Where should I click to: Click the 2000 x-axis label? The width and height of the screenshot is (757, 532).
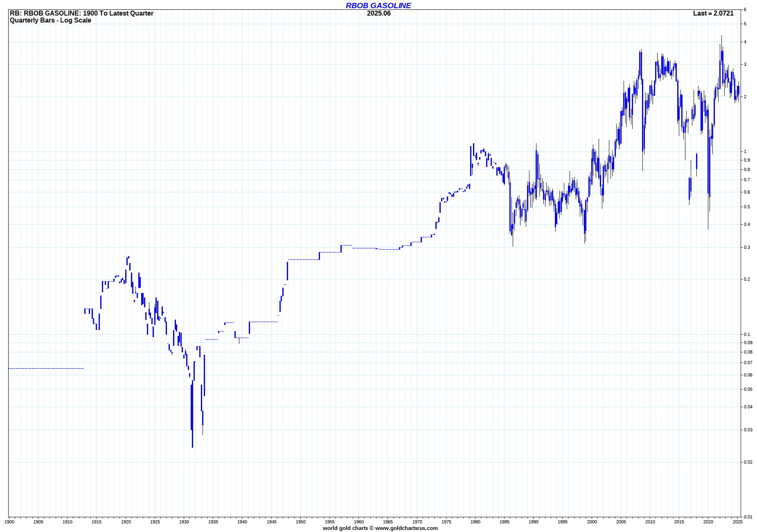[592, 521]
